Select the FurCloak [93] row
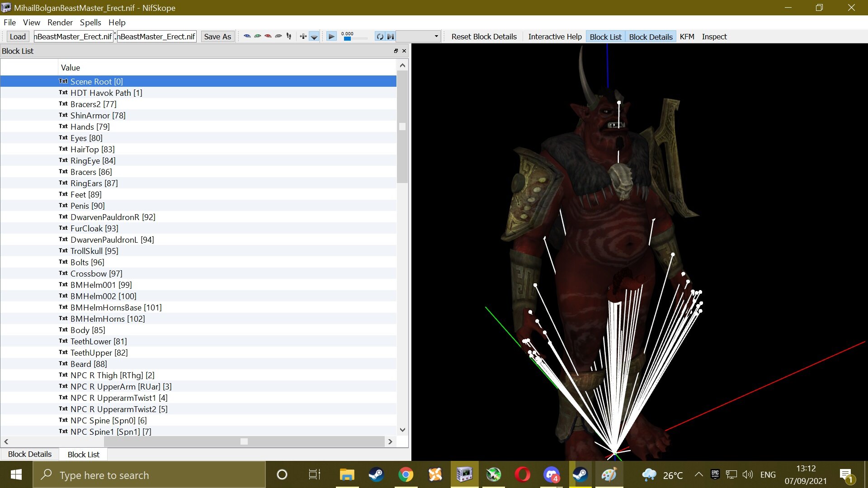 click(x=198, y=228)
